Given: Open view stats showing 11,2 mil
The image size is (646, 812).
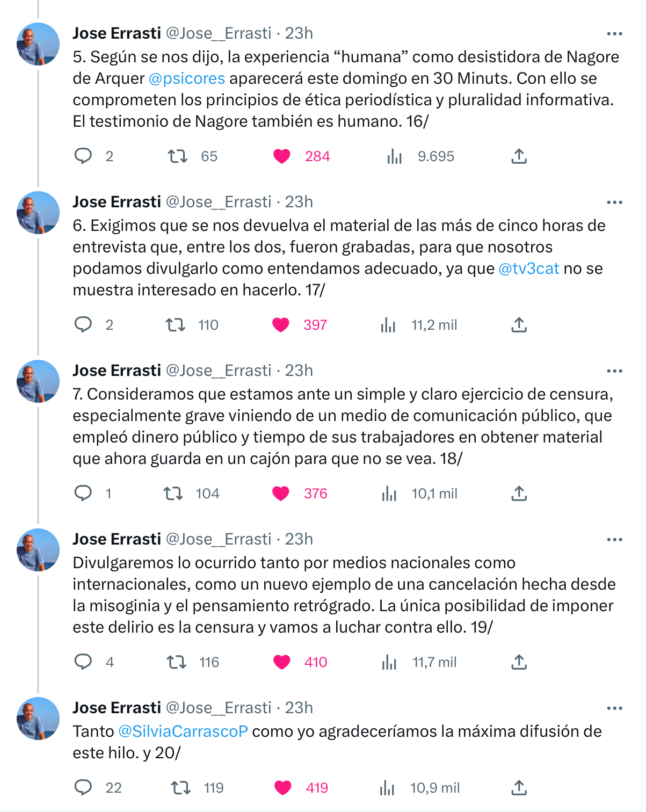Looking at the screenshot, I should click(388, 325).
